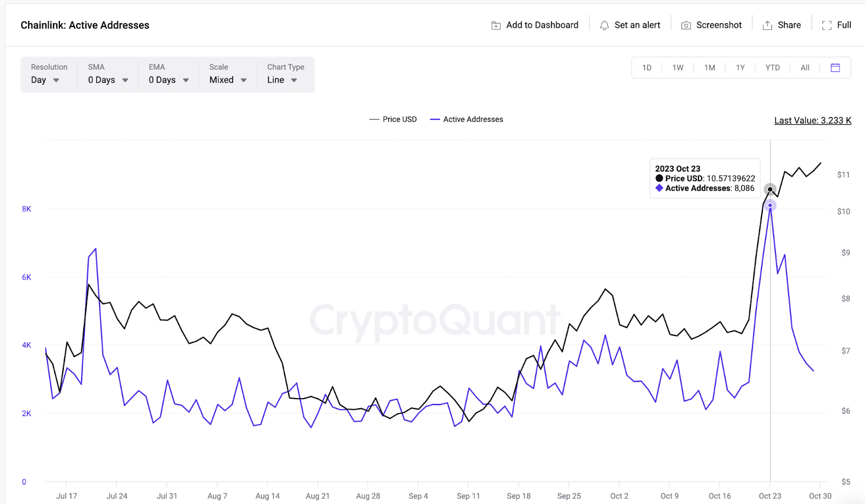The image size is (865, 504).
Task: Click the upload arrow icon beside Share
Action: (767, 25)
